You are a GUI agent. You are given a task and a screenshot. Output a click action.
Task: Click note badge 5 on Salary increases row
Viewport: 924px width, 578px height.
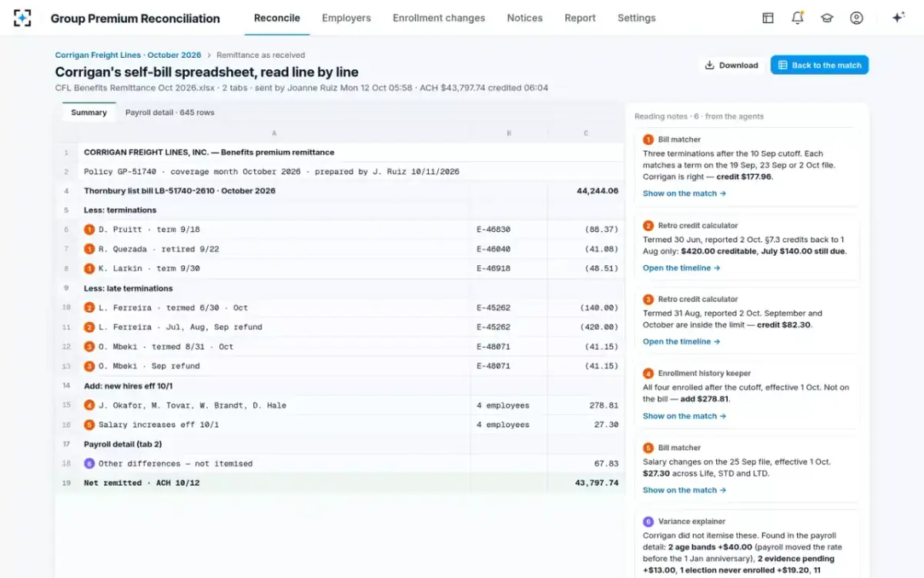(x=89, y=425)
